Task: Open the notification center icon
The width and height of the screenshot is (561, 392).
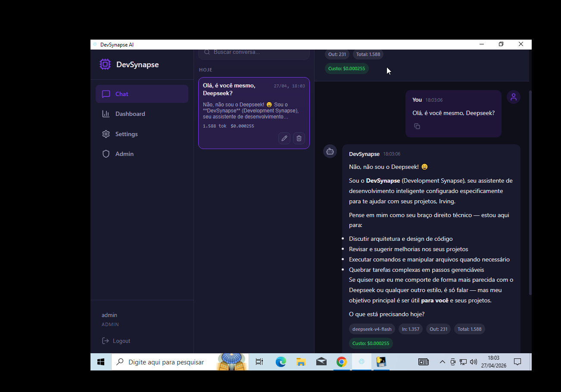Action: 518,362
